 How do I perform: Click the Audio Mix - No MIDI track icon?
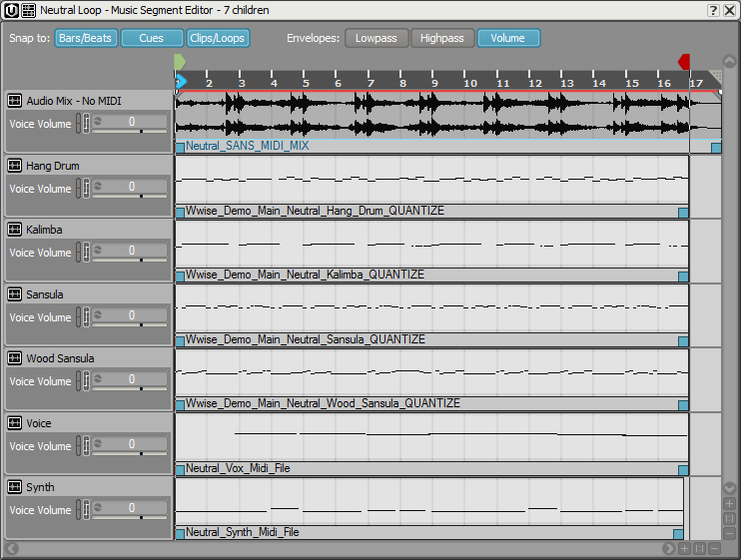tap(15, 100)
